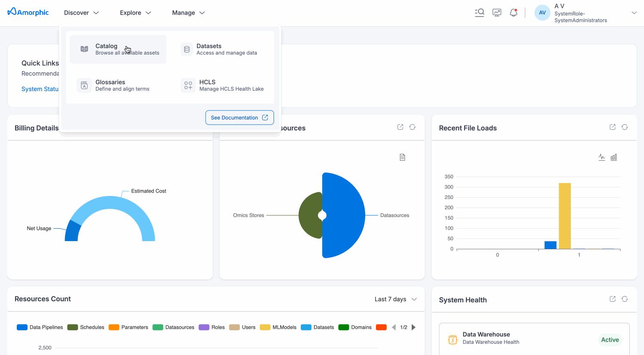Open the notifications bell icon

coord(513,13)
